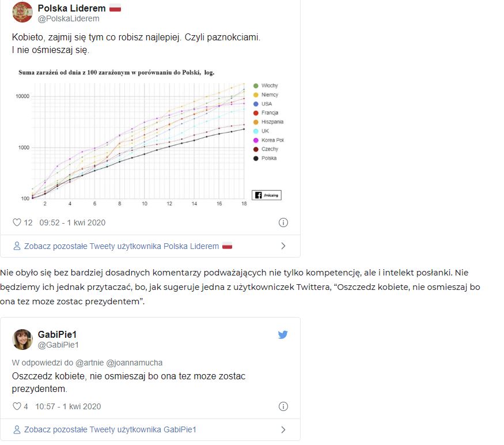Open the @PolskaLiderem handle
Screen dimensions: 504x445
click(69, 18)
